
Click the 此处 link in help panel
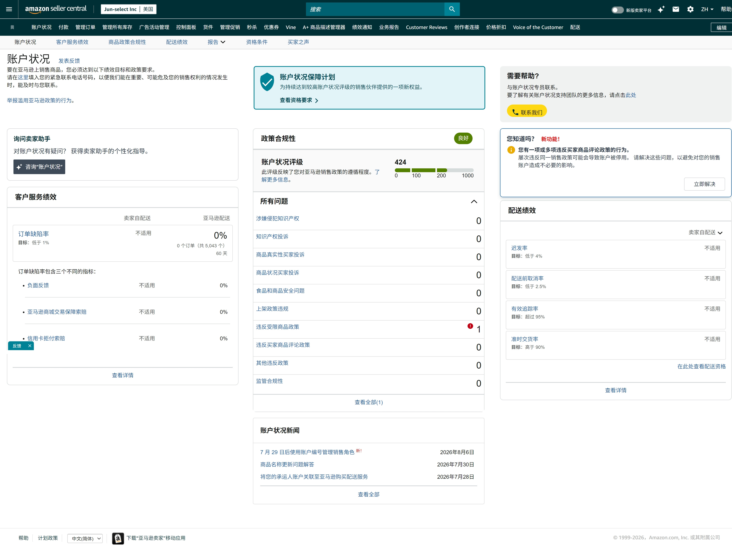pos(631,95)
